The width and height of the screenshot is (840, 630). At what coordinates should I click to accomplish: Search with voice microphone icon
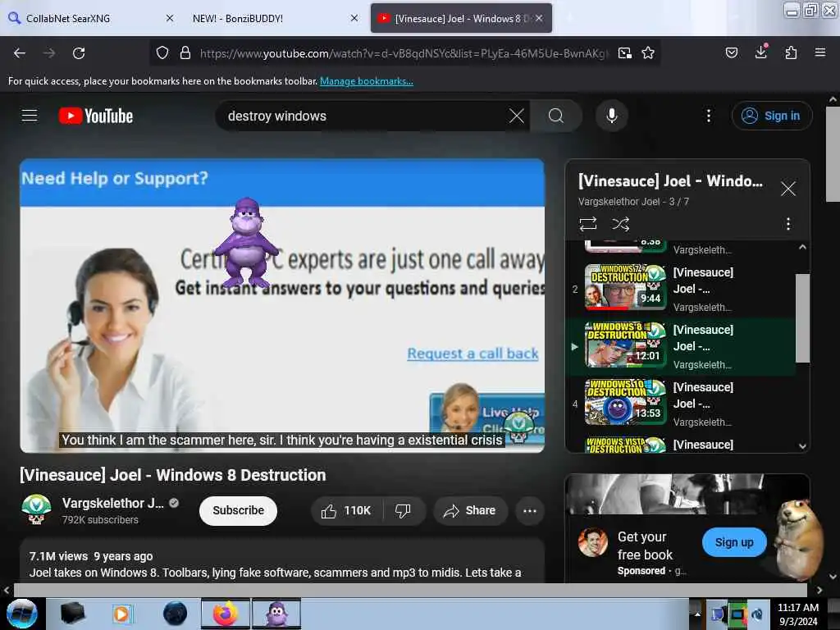click(x=612, y=116)
